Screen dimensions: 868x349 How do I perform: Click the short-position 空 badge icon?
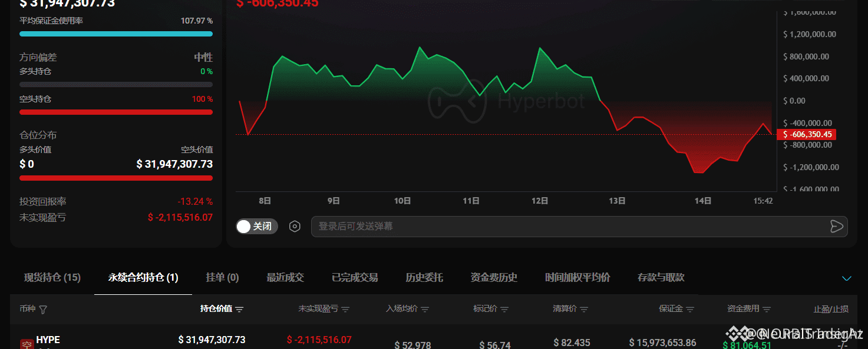point(27,344)
